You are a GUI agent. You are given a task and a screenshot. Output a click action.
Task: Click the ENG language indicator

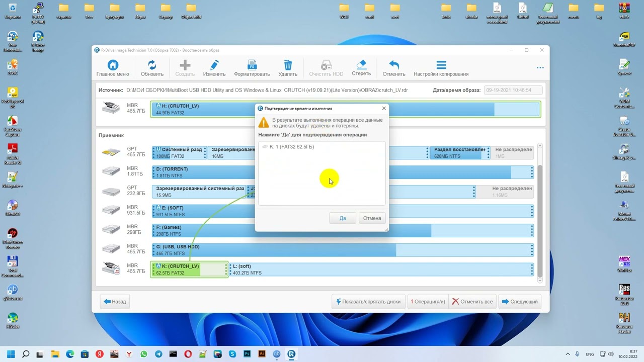[x=590, y=354]
